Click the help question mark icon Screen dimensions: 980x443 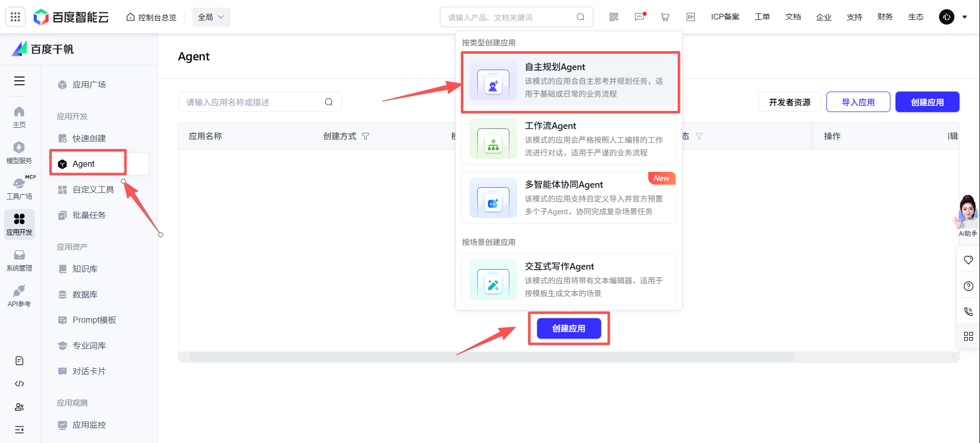(x=968, y=286)
